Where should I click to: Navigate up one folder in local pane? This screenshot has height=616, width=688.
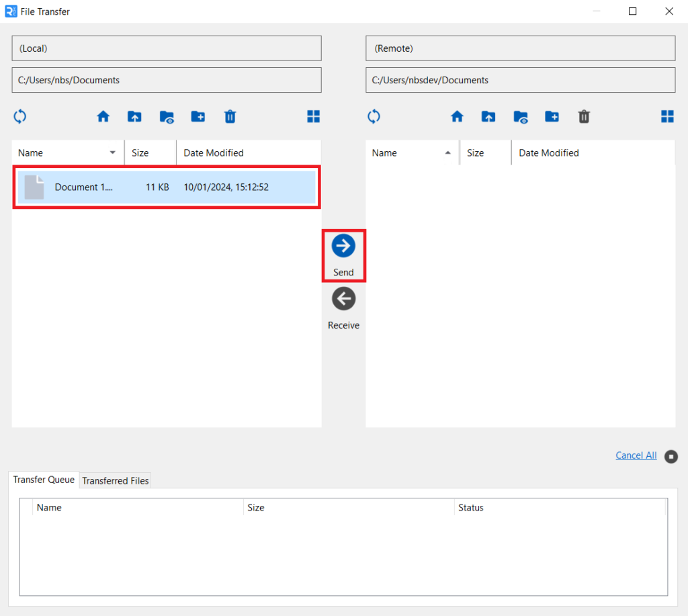tap(134, 116)
